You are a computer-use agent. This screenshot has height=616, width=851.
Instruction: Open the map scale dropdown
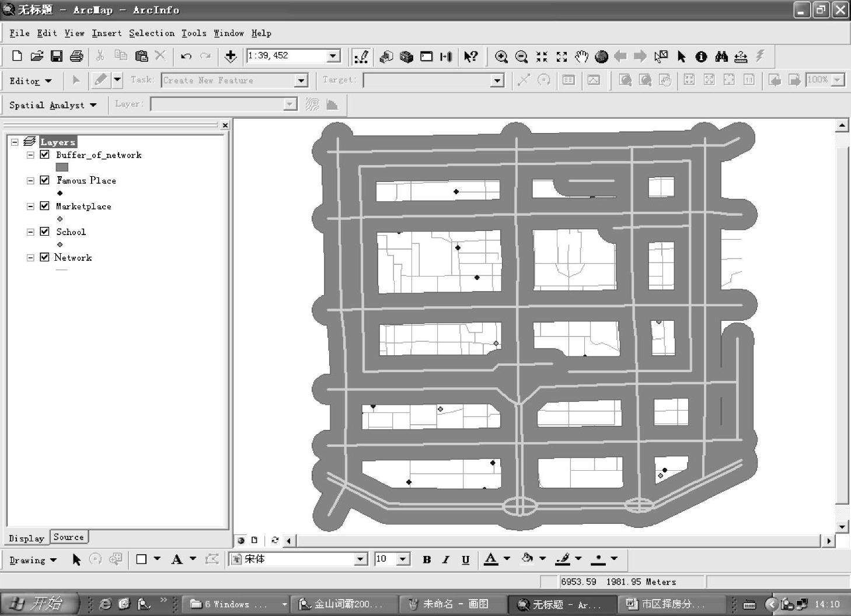coord(333,56)
